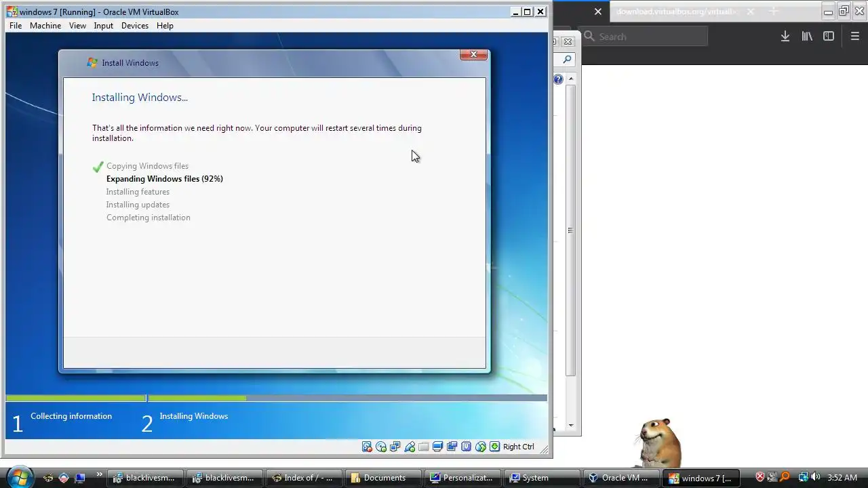868x488 pixels.
Task: Click the CPU virtualization indicator icon
Action: 467,447
